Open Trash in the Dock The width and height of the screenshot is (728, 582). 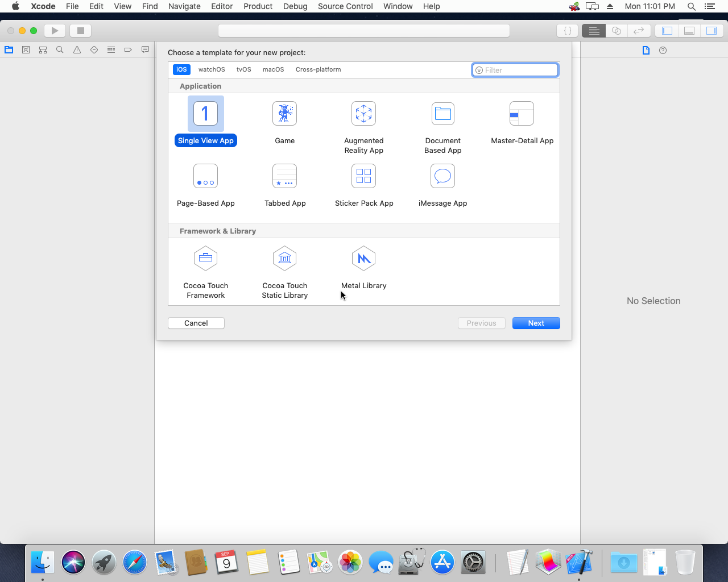tap(685, 563)
